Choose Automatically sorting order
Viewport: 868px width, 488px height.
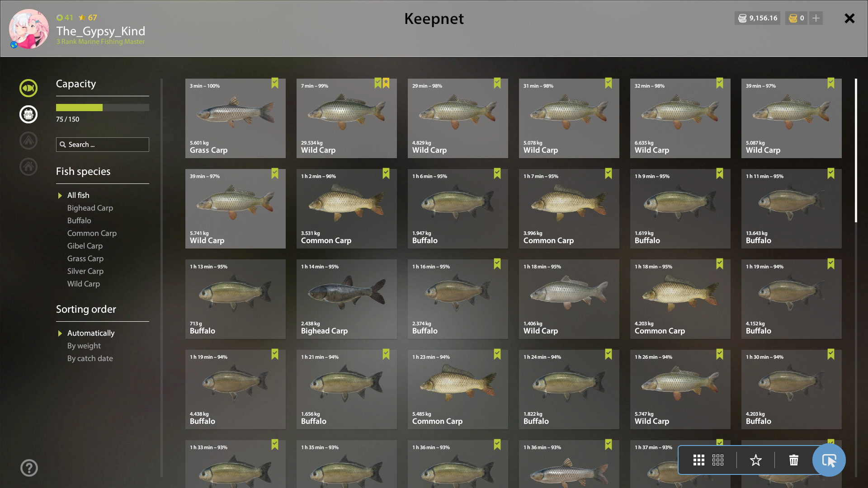(x=91, y=333)
